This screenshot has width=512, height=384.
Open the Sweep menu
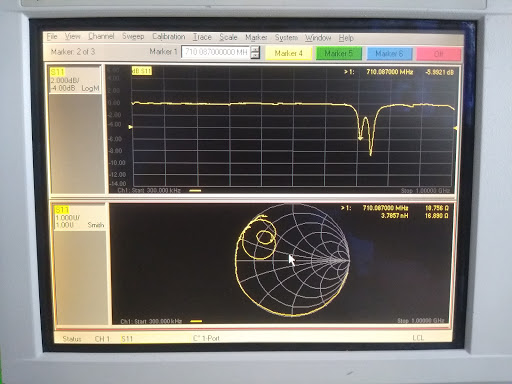pyautogui.click(x=133, y=36)
